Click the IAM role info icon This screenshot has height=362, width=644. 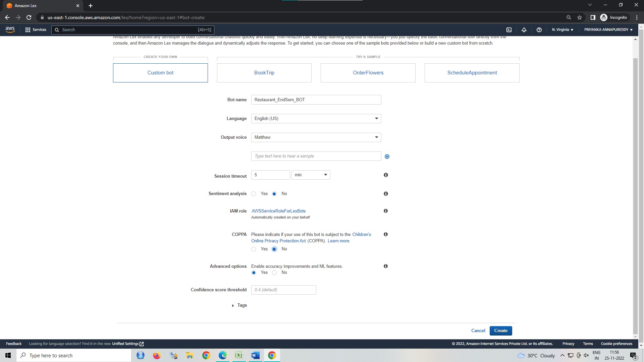coord(386,211)
